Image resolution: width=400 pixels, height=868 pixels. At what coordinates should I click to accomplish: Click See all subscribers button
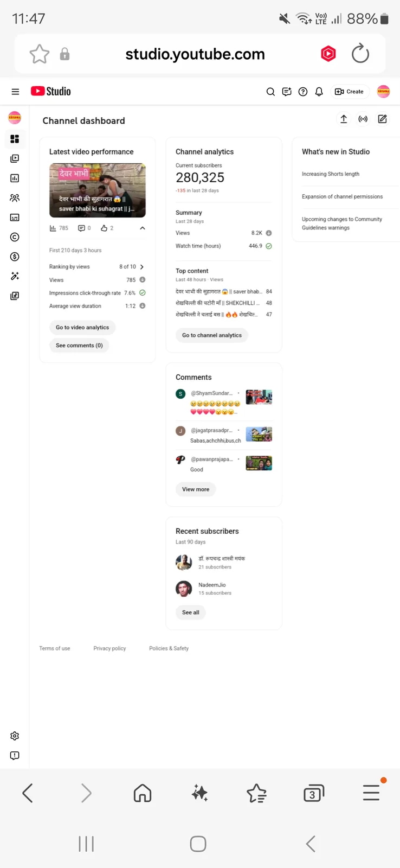point(191,612)
